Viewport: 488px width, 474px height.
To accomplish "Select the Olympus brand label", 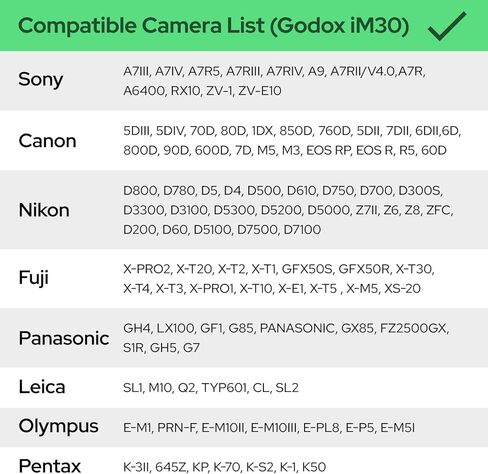I will [58, 427].
